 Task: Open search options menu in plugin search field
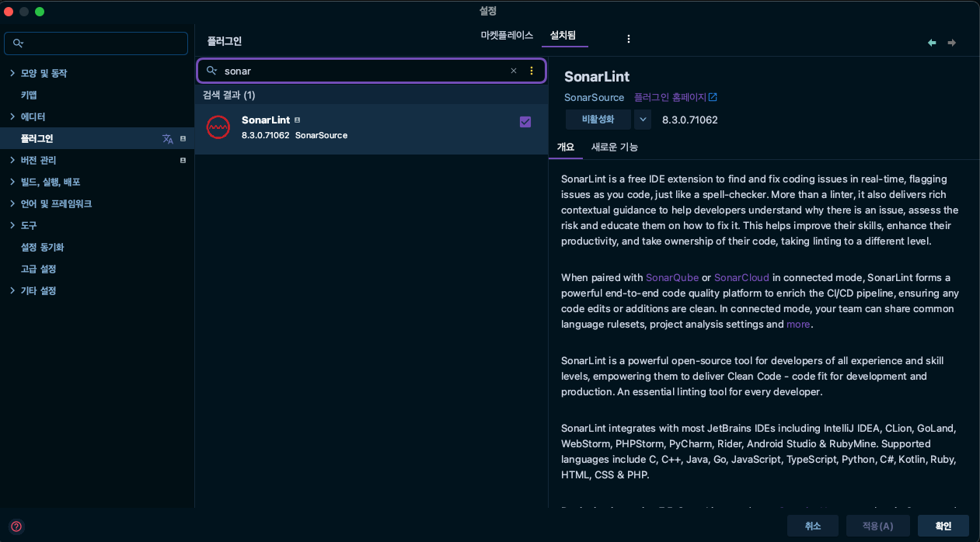(532, 71)
